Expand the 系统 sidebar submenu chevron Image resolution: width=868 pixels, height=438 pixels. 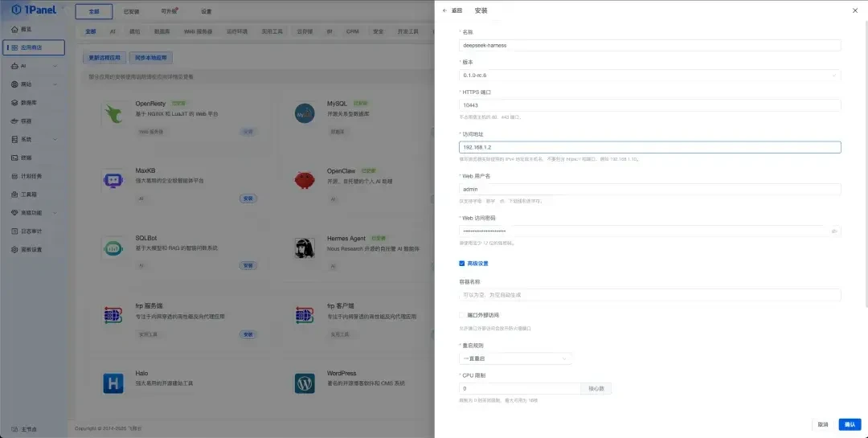click(55, 140)
